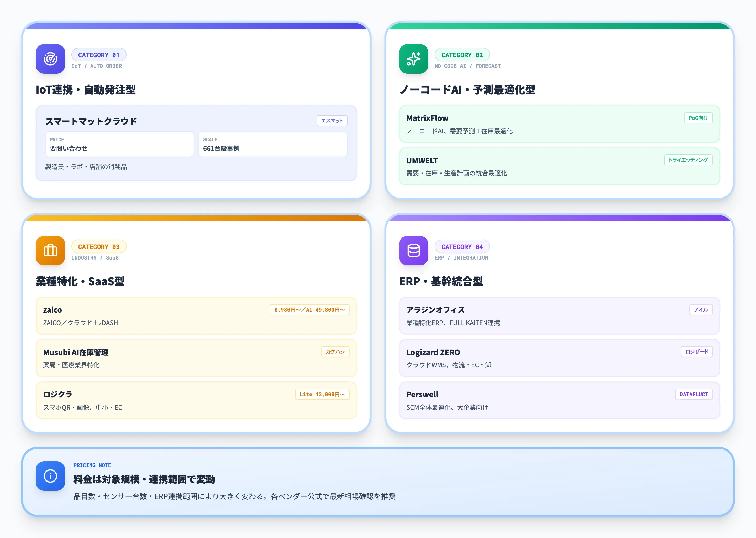
Task: Click the カケハシ badge on Musubi AI在庫管理
Action: coord(335,352)
